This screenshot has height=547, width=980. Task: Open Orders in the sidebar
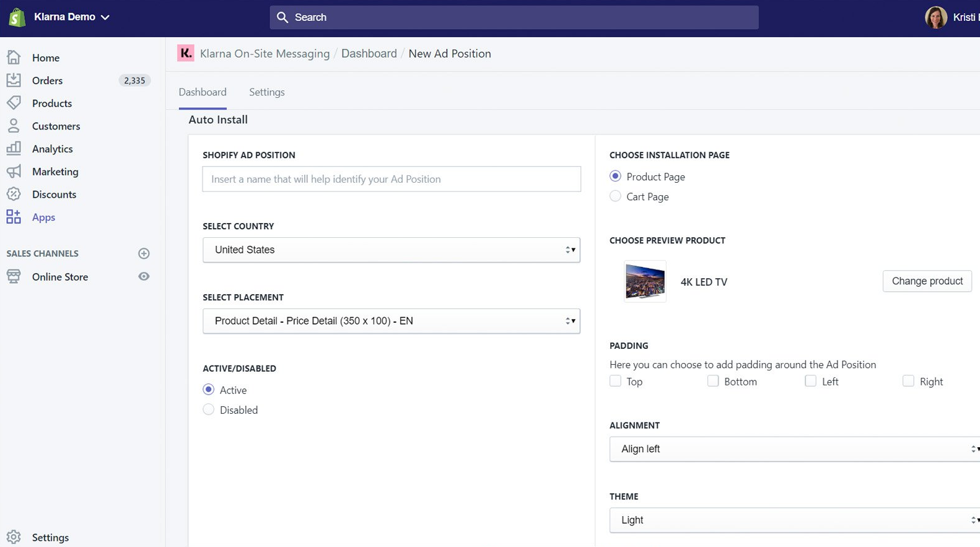[x=47, y=81]
